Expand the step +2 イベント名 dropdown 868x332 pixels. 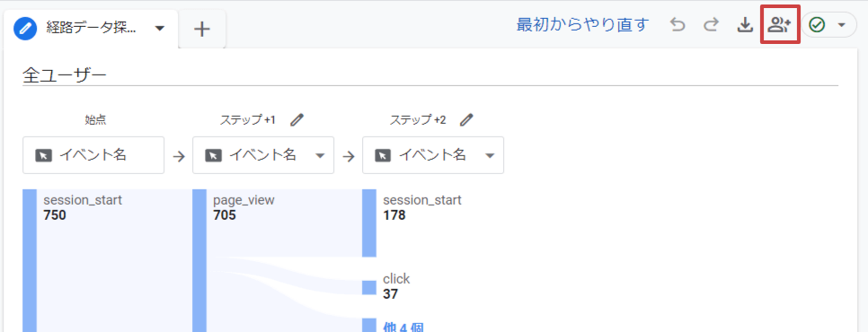pos(490,156)
